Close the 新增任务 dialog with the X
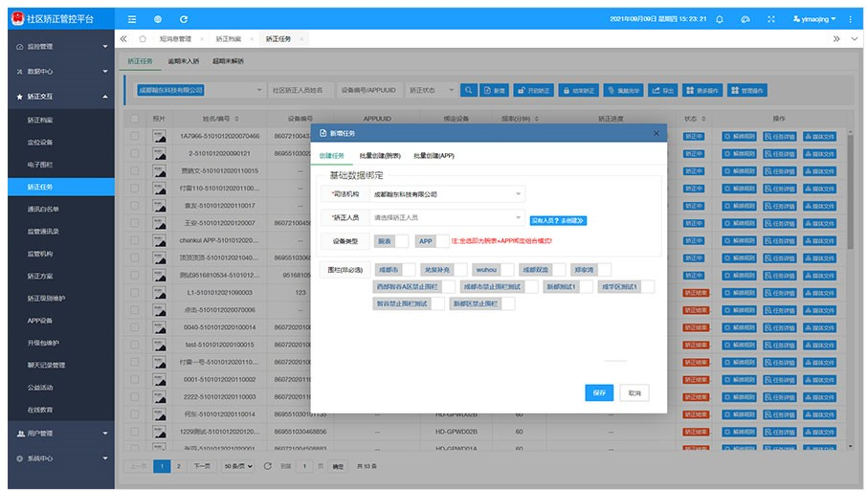868x491 pixels. pyautogui.click(x=656, y=133)
